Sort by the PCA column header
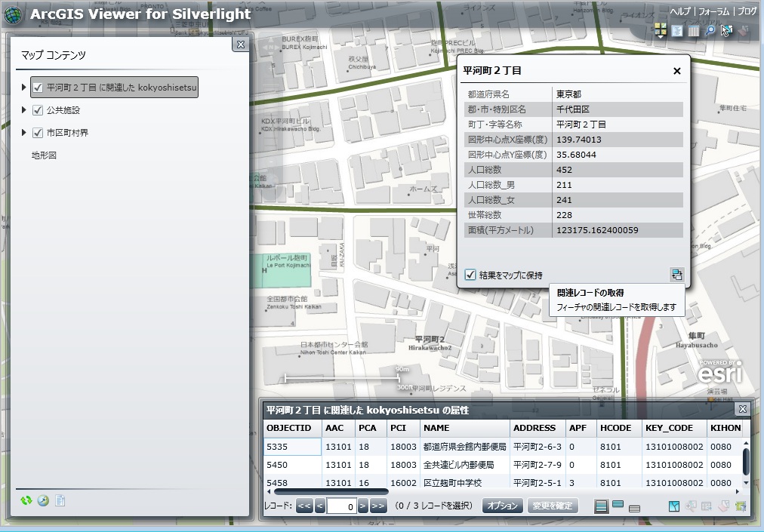This screenshot has height=532, width=764. (x=371, y=428)
